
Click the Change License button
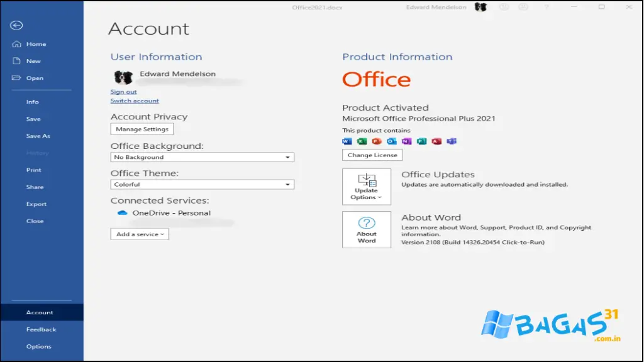(372, 155)
